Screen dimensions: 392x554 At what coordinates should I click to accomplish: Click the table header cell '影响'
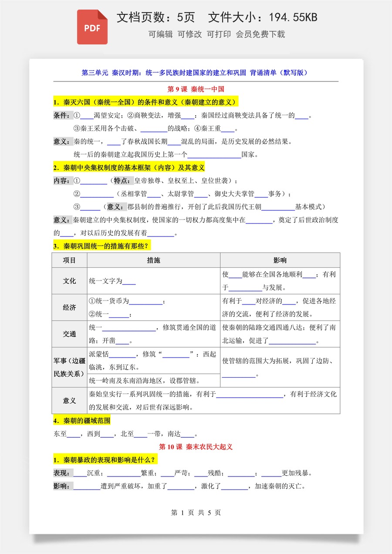[280, 260]
